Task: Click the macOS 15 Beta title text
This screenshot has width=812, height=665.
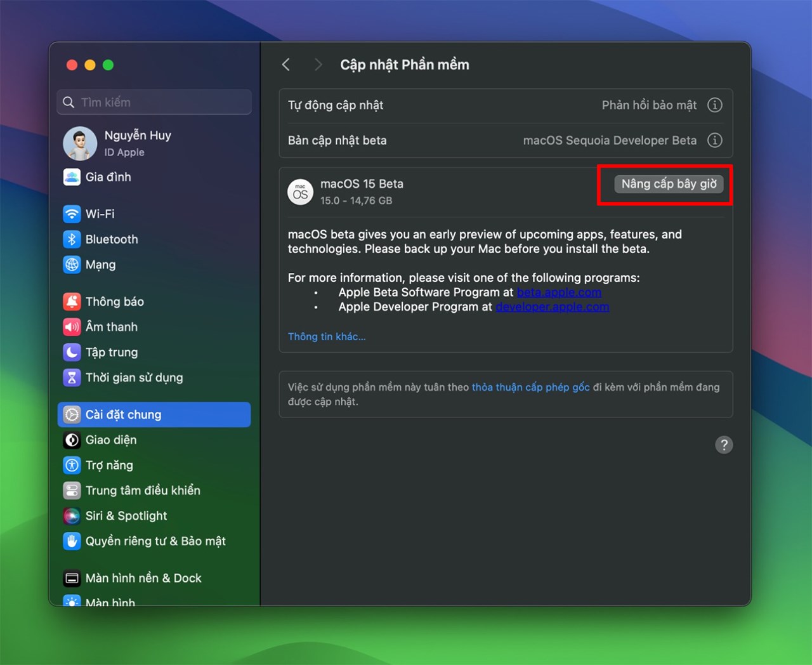Action: [362, 183]
